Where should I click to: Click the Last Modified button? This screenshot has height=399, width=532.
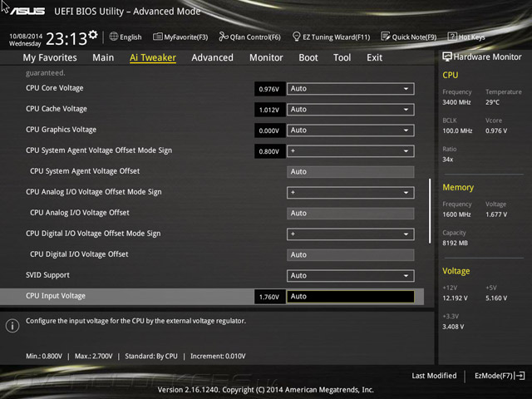click(434, 376)
